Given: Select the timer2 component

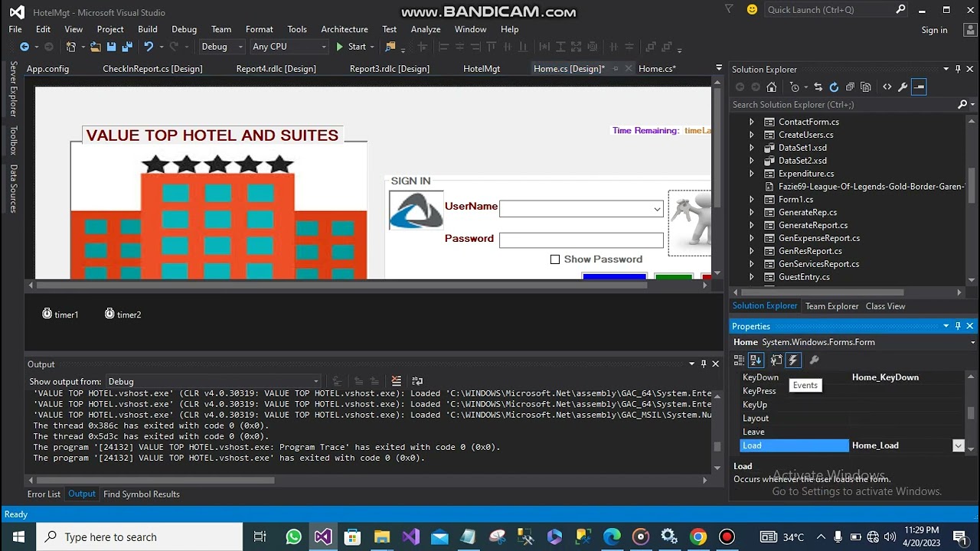Looking at the screenshot, I should pyautogui.click(x=122, y=315).
